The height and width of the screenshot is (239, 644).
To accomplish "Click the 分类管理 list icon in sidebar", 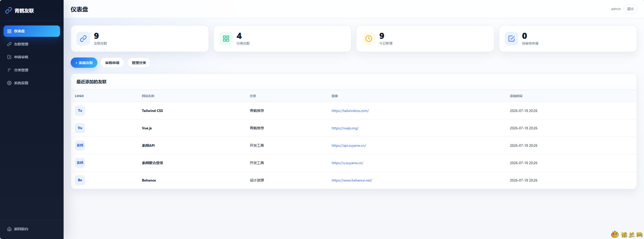I will (x=9, y=70).
